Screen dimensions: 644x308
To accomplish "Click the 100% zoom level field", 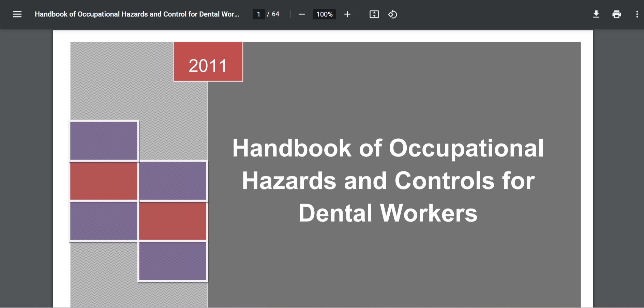I will click(324, 14).
